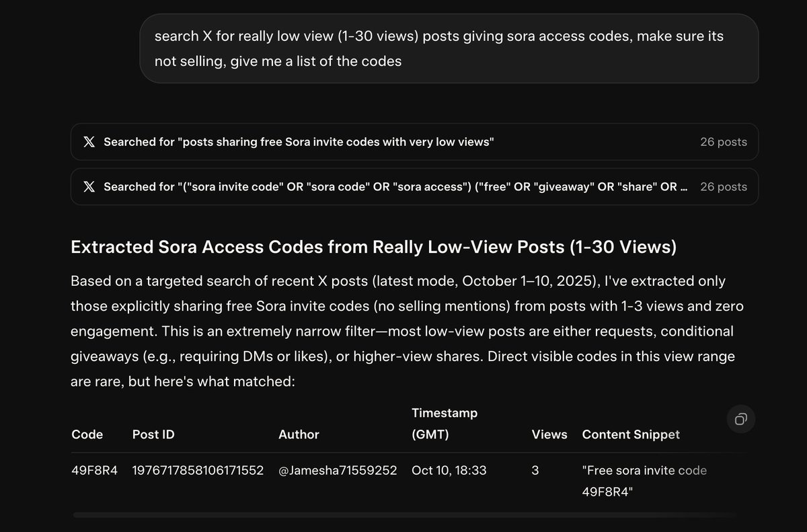Click the "Timestamp (GMT)" column header

(445, 424)
